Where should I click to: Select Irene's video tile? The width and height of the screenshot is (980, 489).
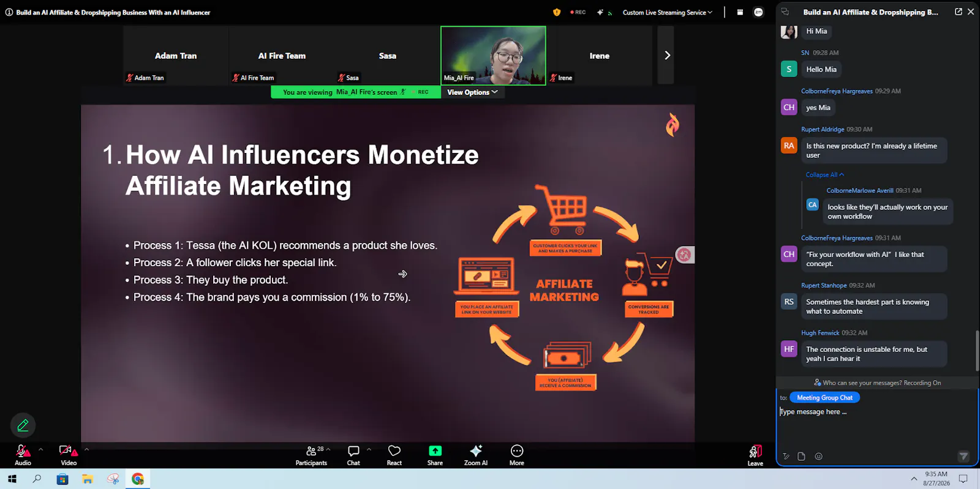pyautogui.click(x=600, y=55)
